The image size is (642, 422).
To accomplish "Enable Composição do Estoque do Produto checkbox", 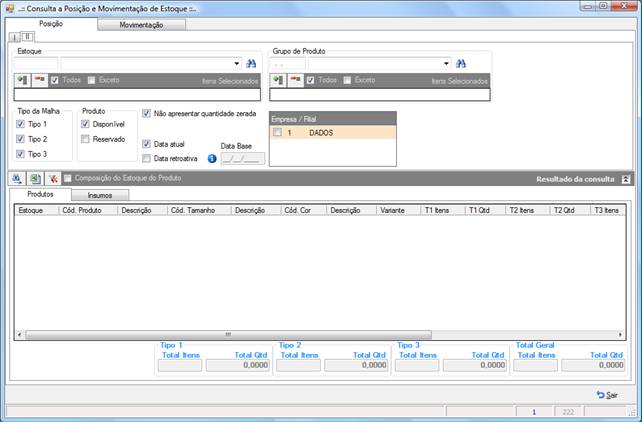I will click(x=68, y=178).
